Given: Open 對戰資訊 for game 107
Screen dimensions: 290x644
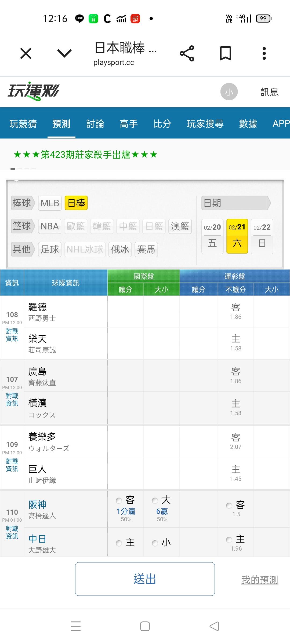Looking at the screenshot, I should [x=12, y=400].
